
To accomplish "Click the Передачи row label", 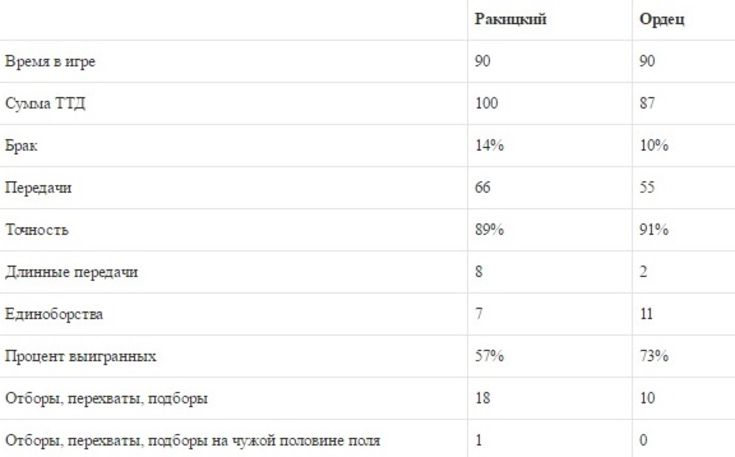I will (x=38, y=187).
